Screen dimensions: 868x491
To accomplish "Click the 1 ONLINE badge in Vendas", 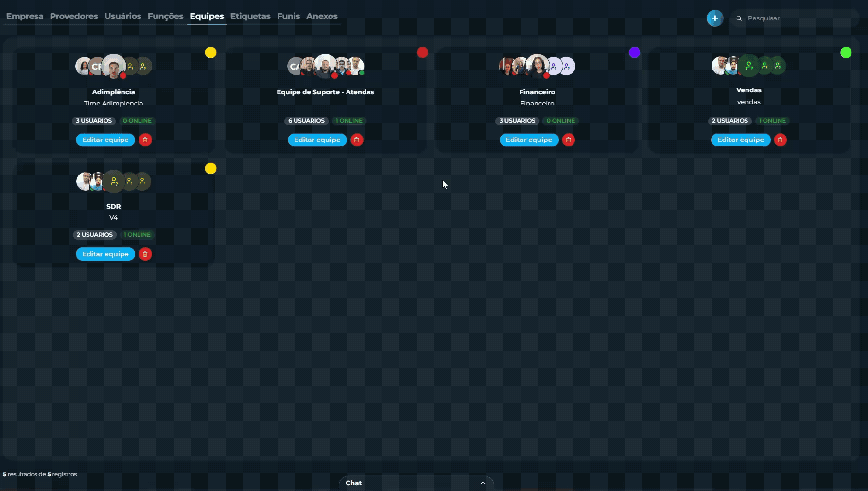I will (772, 121).
